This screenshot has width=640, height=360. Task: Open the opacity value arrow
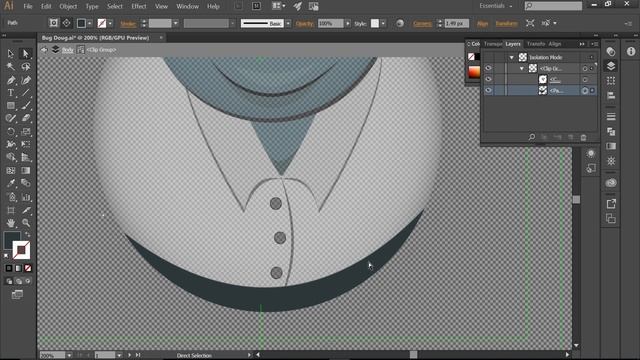click(x=347, y=24)
